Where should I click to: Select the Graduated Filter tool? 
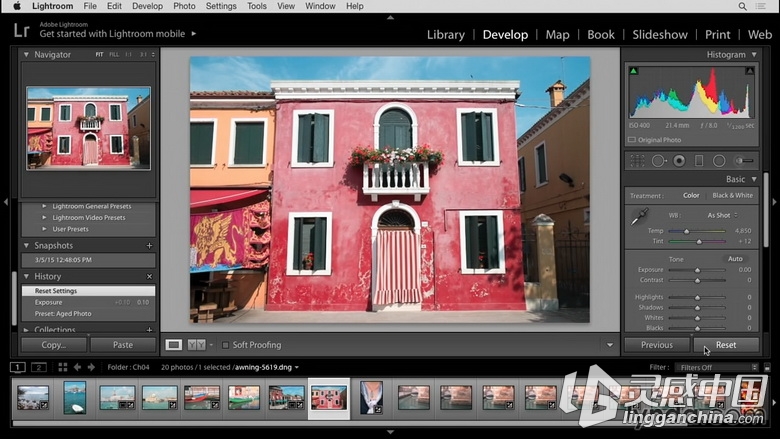pos(699,161)
